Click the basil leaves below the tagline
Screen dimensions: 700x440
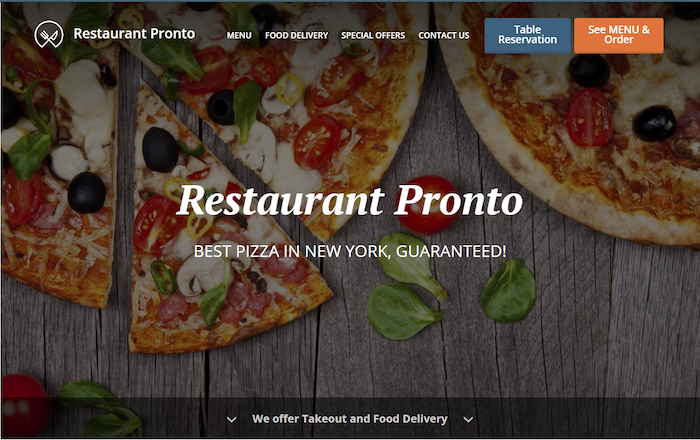pos(404,288)
